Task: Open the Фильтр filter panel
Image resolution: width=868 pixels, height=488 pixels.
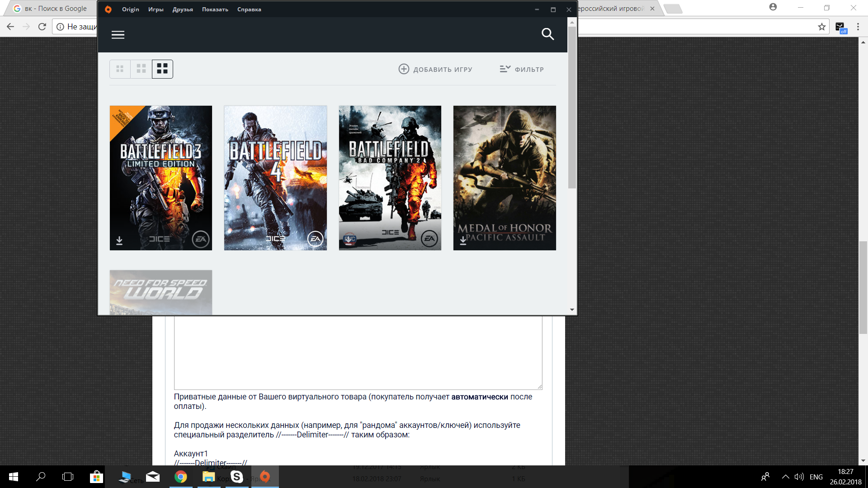Action: click(522, 69)
